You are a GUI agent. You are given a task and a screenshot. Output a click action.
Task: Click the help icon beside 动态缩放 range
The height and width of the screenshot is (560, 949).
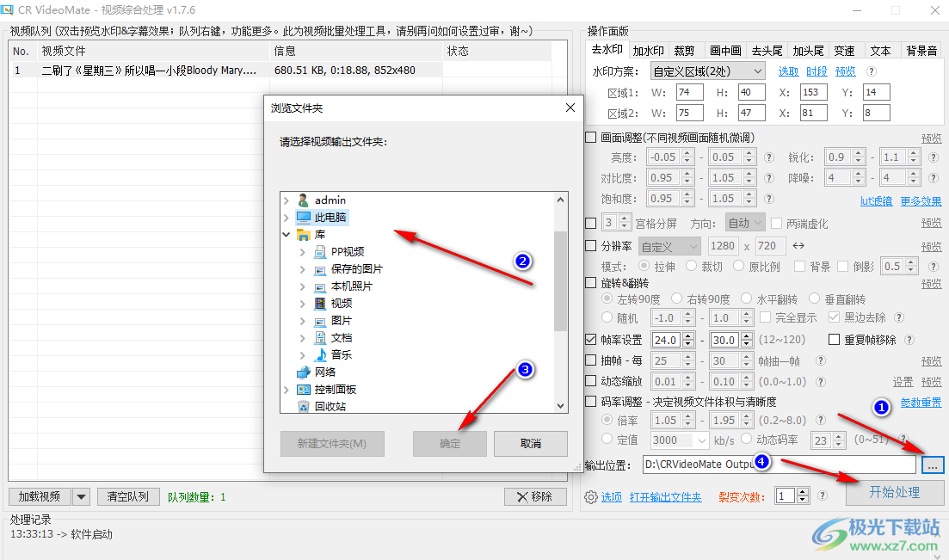tap(821, 381)
